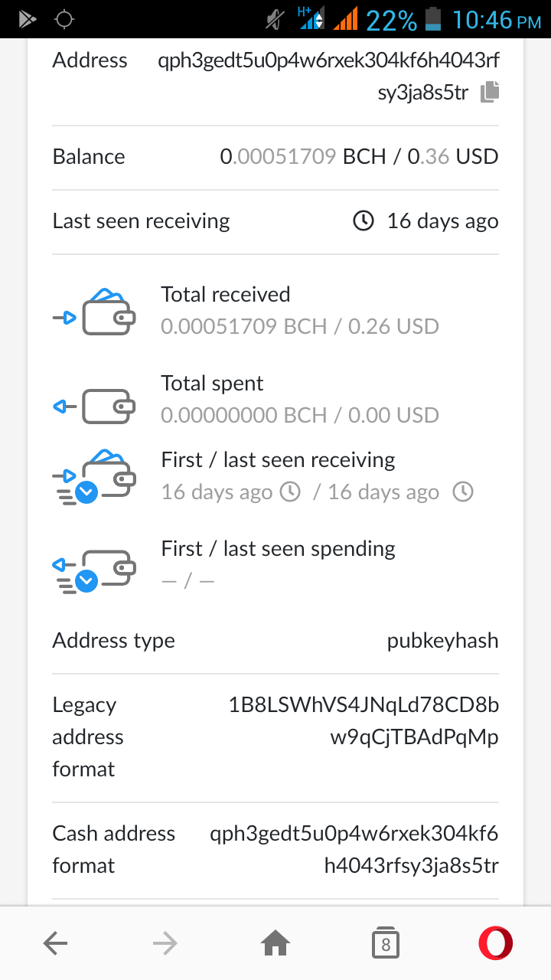Screen dimensions: 551x980
Task: Toggle the clock after first 16 days ago
Action: [x=290, y=492]
